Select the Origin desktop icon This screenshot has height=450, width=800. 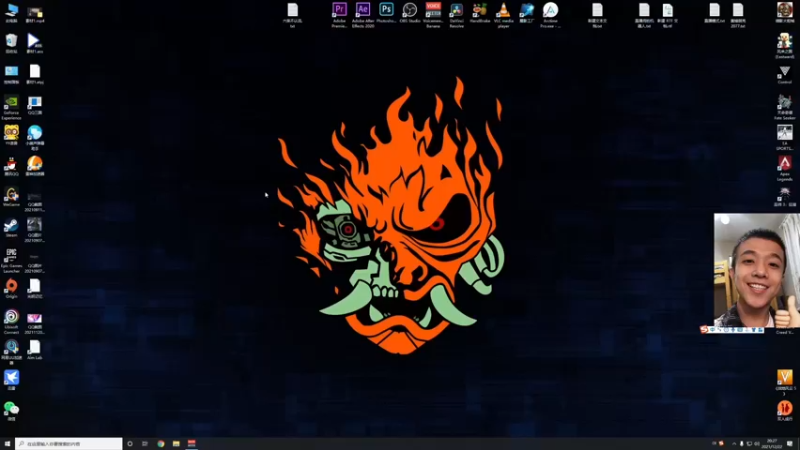pyautogui.click(x=11, y=289)
